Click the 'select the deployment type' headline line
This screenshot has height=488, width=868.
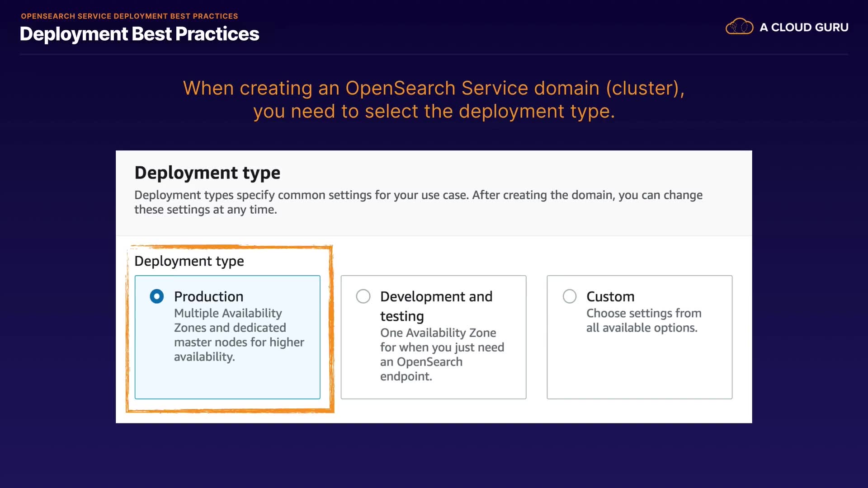click(x=434, y=111)
